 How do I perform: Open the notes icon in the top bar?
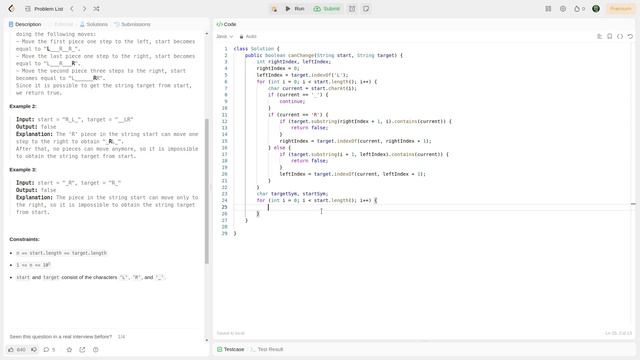tap(366, 9)
